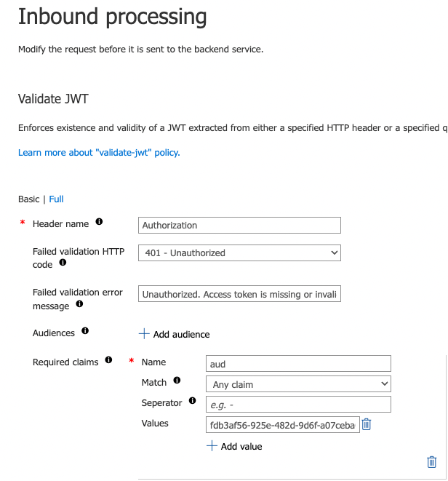The height and width of the screenshot is (481, 448).
Task: Click Add audience text button
Action: point(182,334)
